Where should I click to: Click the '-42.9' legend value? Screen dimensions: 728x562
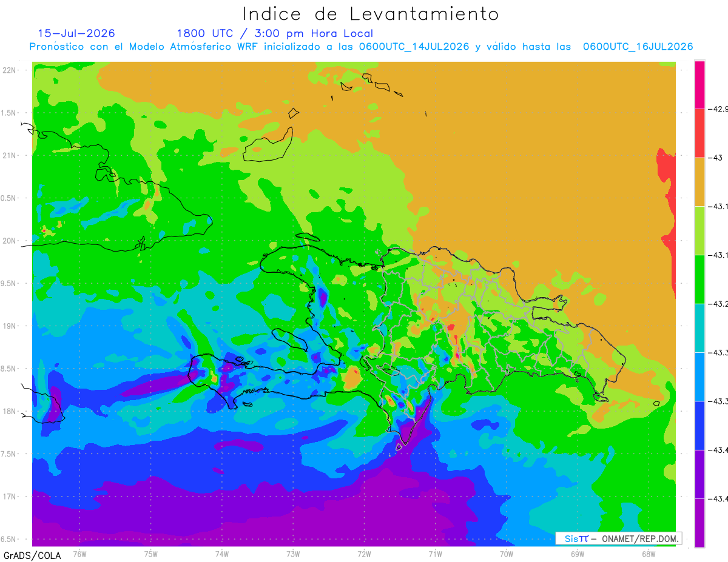pos(717,109)
